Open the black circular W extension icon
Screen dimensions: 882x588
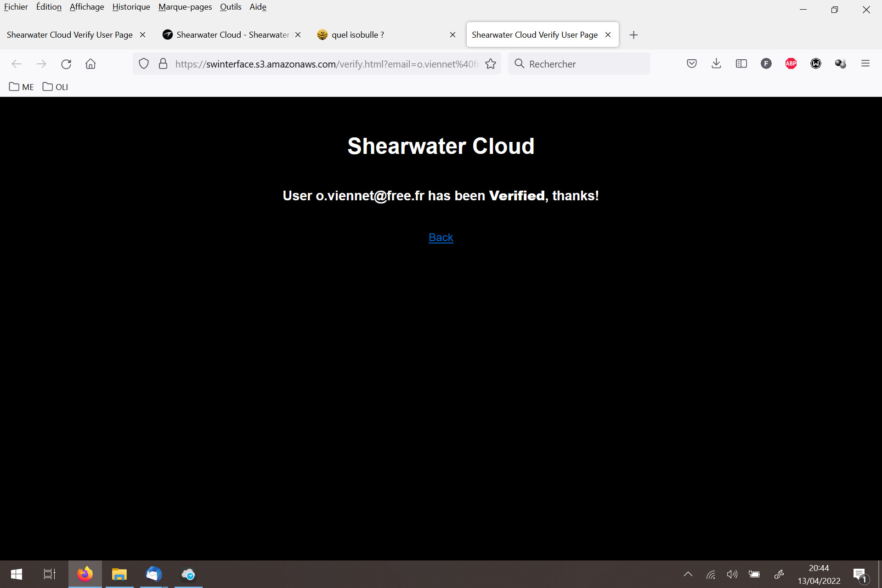816,64
